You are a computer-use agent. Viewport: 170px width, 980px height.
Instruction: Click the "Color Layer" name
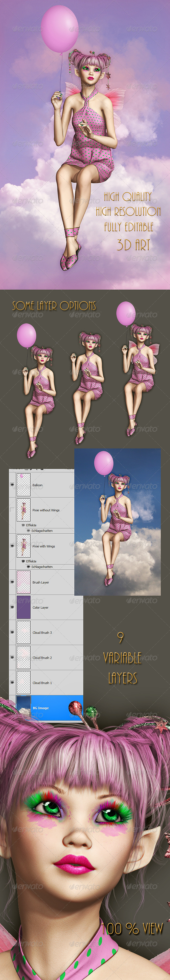coord(41,608)
